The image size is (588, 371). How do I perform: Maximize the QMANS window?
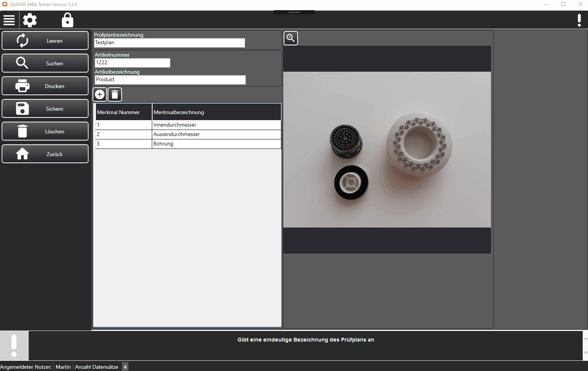(563, 5)
